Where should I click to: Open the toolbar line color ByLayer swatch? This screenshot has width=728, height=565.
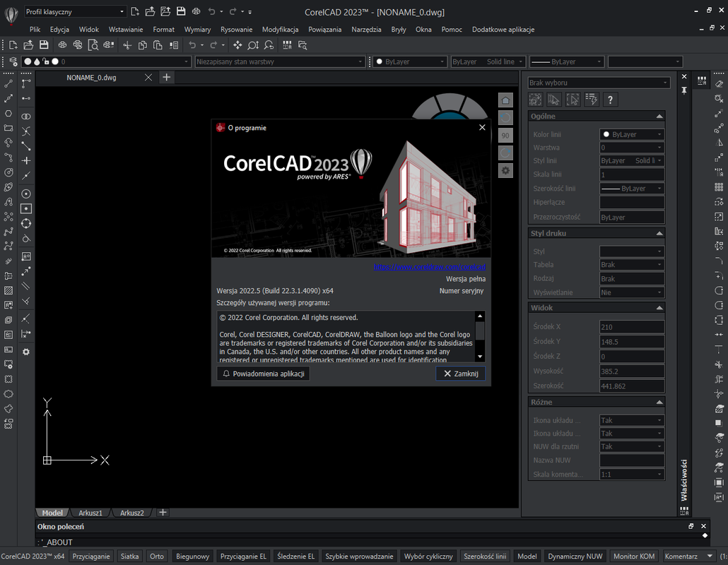pyautogui.click(x=409, y=61)
